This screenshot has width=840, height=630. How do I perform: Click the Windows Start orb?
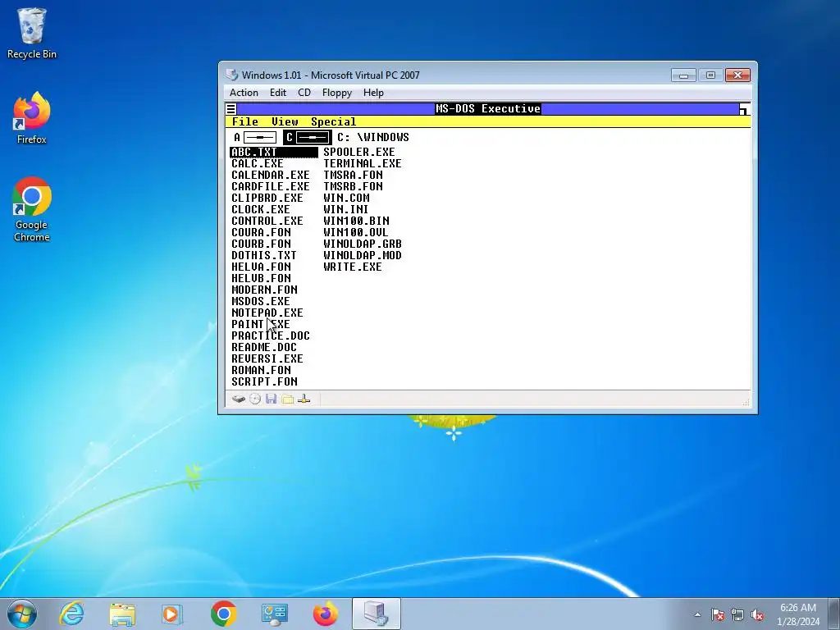22,614
